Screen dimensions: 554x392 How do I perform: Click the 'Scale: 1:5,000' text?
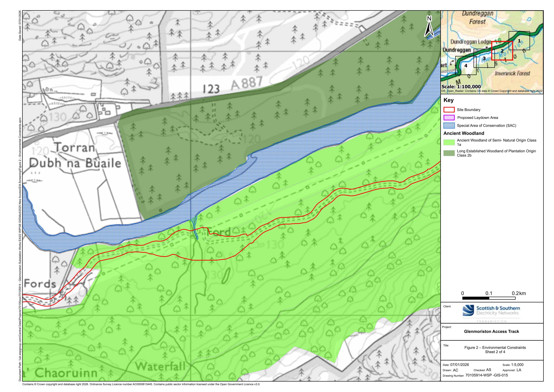point(513,365)
